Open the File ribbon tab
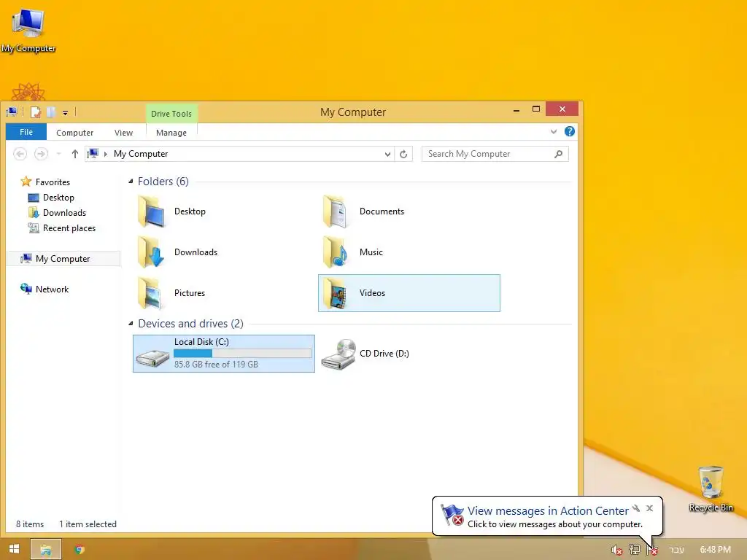The image size is (747, 560). [x=26, y=132]
